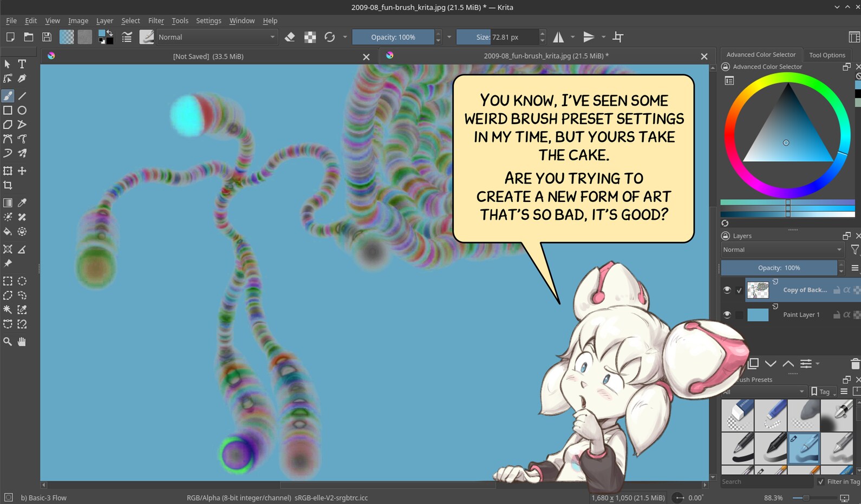Image resolution: width=861 pixels, height=504 pixels.
Task: Select the Zoom magnifier tool
Action: tap(8, 342)
